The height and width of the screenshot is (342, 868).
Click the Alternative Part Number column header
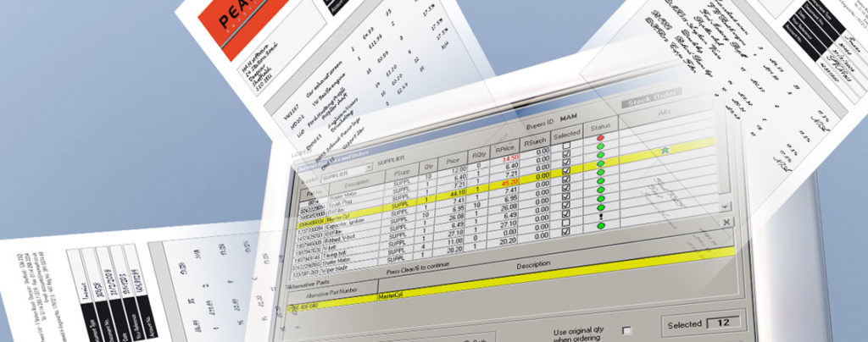[331, 293]
